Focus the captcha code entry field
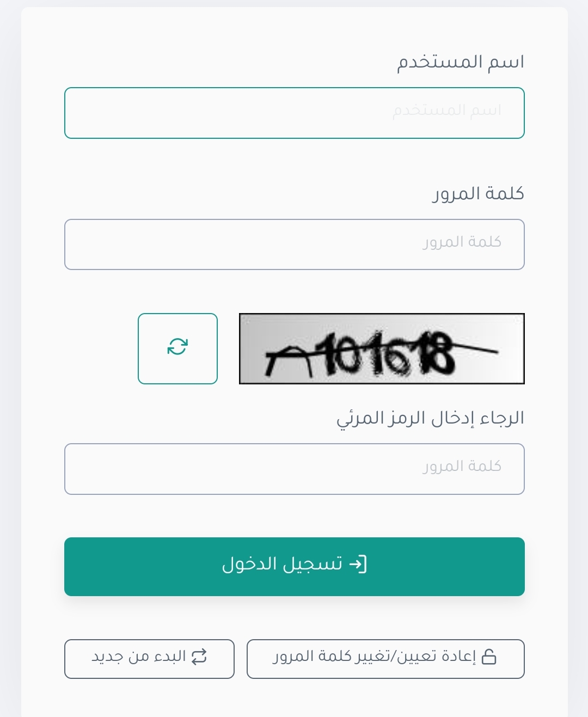The width and height of the screenshot is (588, 717). pyautogui.click(x=295, y=469)
